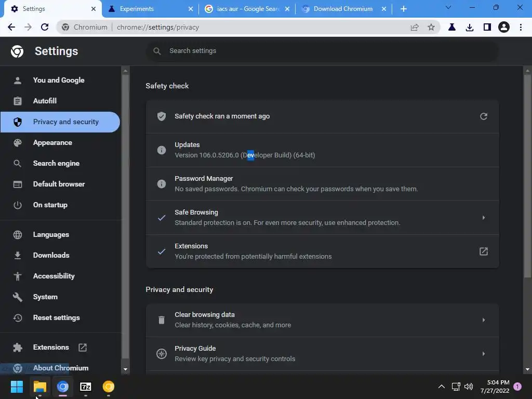Viewport: 532px width, 399px height.
Task: Click the Privacy Guide compass icon
Action: coord(162,353)
